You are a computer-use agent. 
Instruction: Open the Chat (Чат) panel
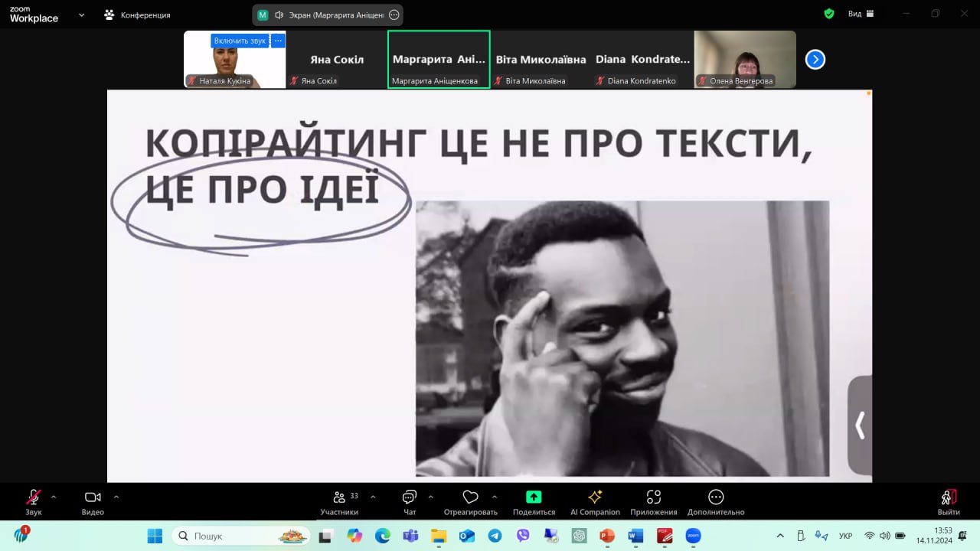pos(410,497)
